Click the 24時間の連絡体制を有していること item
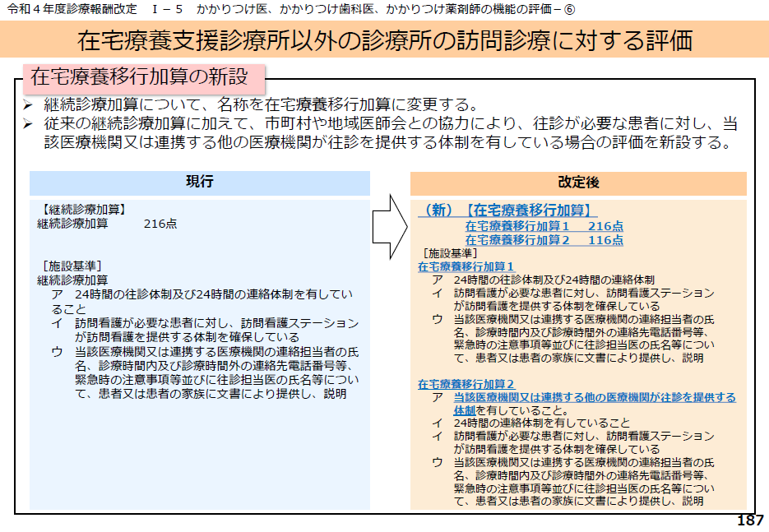Viewport: 769px width, 532px height. (541, 423)
